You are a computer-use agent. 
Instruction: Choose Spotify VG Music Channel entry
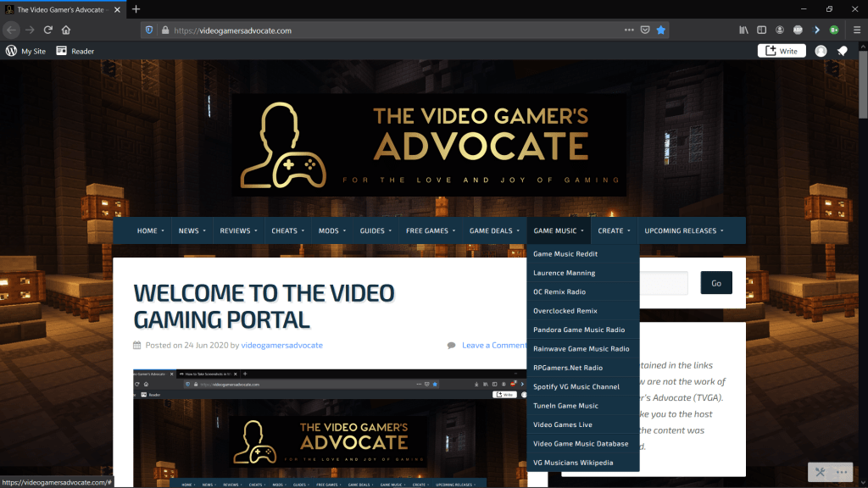click(x=576, y=386)
